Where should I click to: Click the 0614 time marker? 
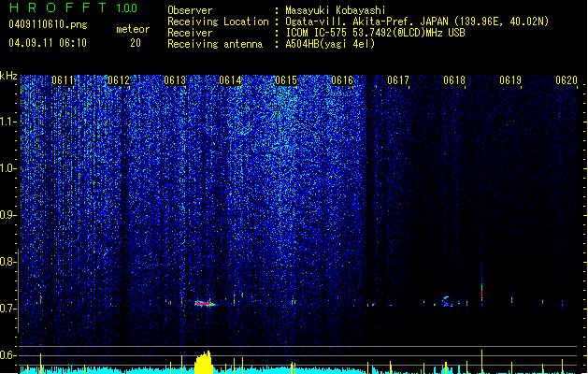point(230,80)
